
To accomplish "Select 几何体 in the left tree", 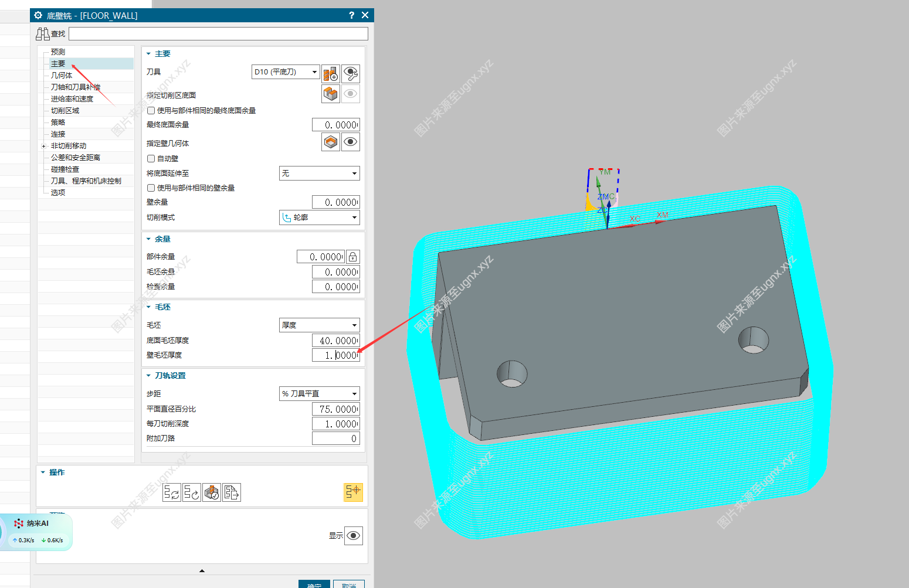I will [62, 75].
